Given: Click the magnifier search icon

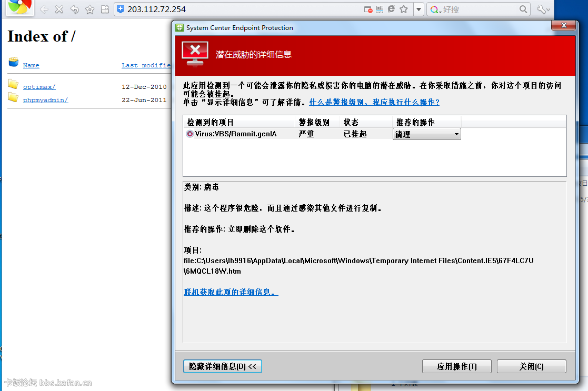Looking at the screenshot, I should click(x=523, y=9).
